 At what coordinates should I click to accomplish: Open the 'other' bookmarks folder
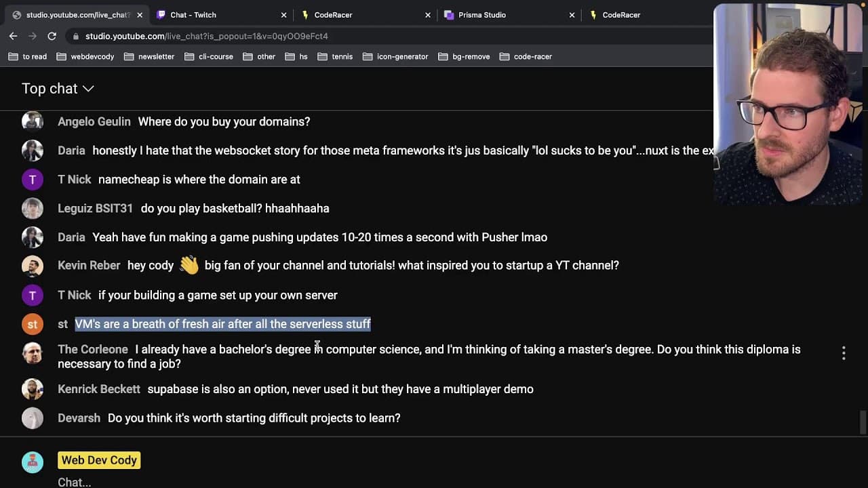coord(259,56)
